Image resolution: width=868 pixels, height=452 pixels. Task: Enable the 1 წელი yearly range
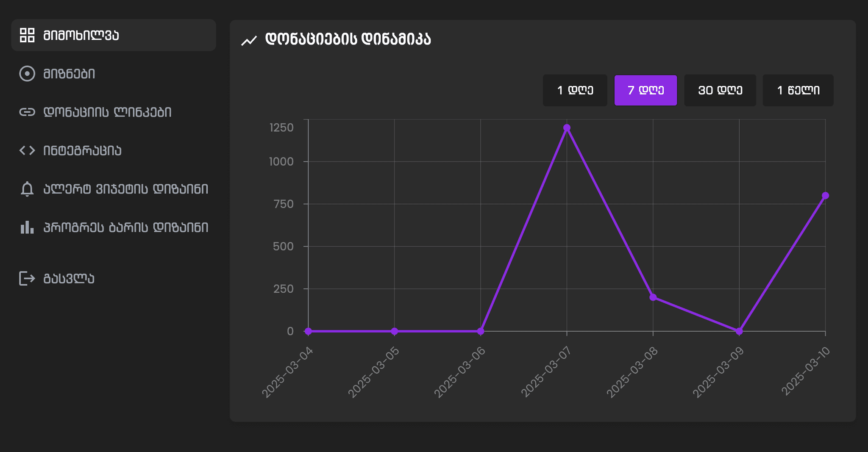798,90
